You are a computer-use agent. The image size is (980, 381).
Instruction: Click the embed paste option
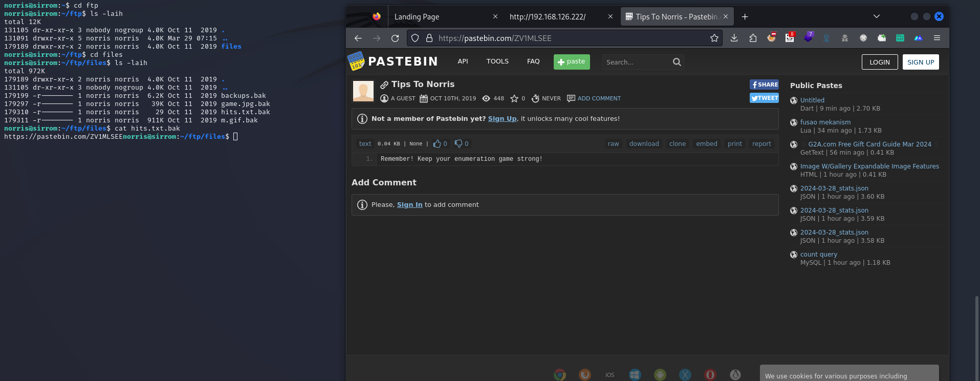point(706,144)
